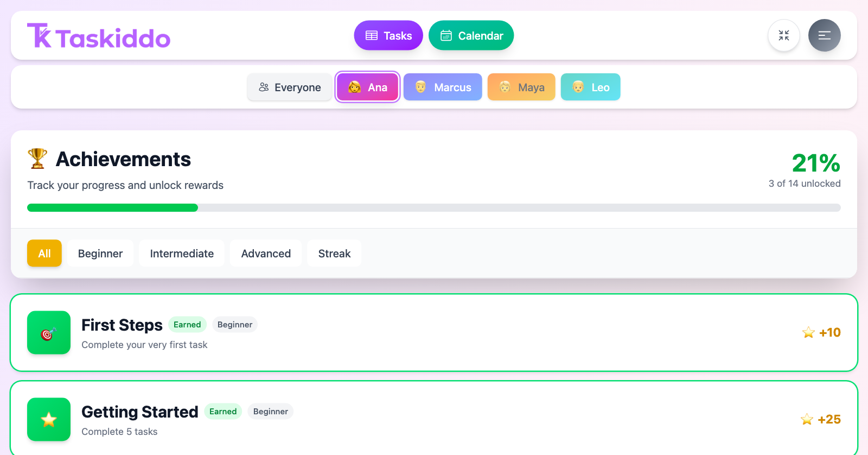868x455 pixels.
Task: Filter achievements by Intermediate
Action: pos(182,253)
